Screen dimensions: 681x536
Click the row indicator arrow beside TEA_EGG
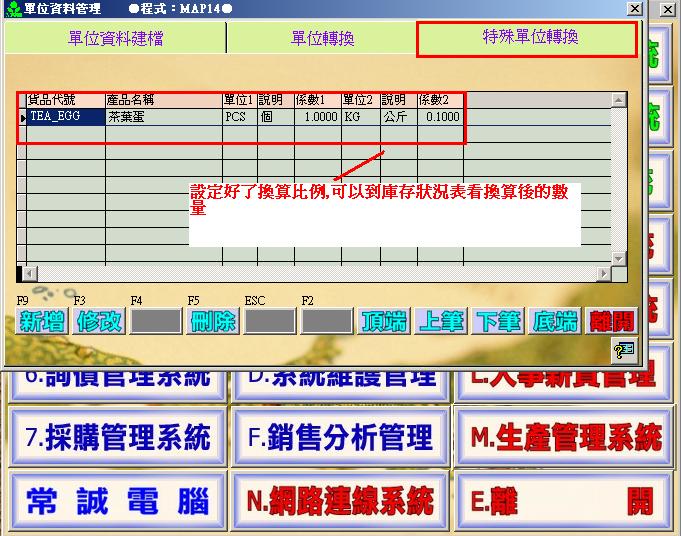pos(22,117)
